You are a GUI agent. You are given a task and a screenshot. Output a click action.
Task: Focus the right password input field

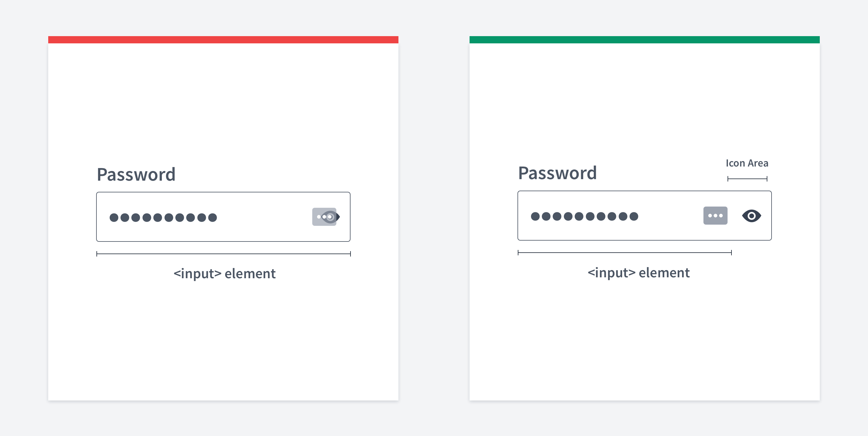[644, 216]
